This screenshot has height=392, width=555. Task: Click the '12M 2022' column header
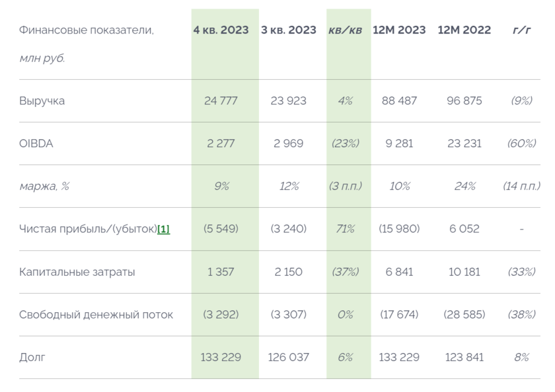tap(464, 30)
